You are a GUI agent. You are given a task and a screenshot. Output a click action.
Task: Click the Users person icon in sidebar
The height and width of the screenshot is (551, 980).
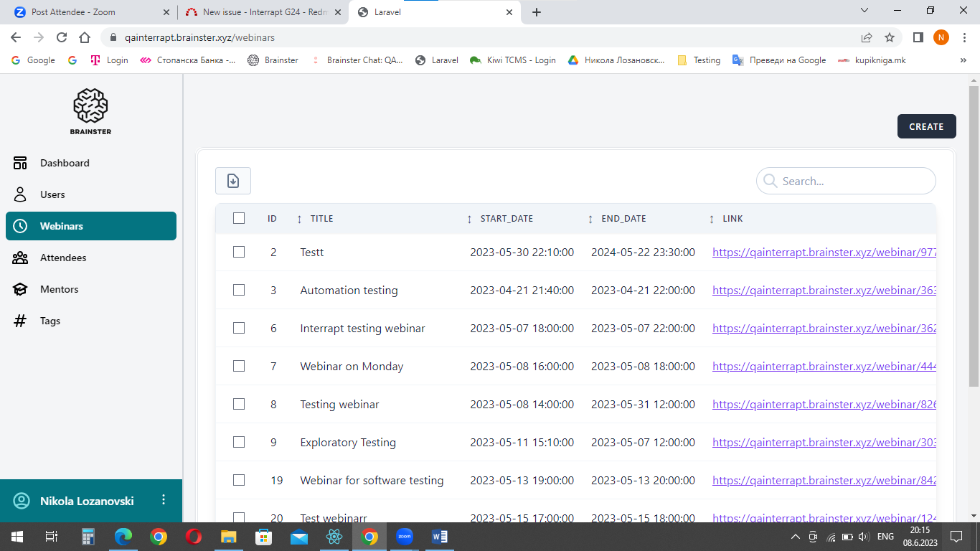(20, 194)
